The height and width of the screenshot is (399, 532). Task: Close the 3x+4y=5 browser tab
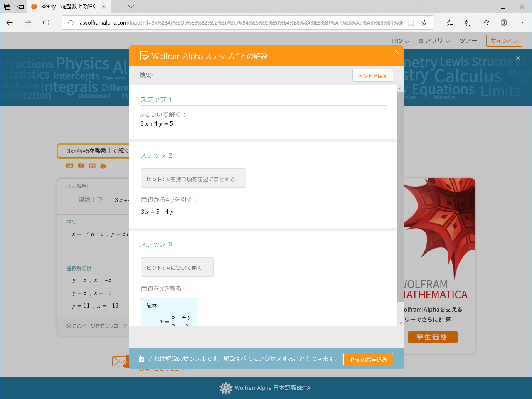(x=104, y=7)
